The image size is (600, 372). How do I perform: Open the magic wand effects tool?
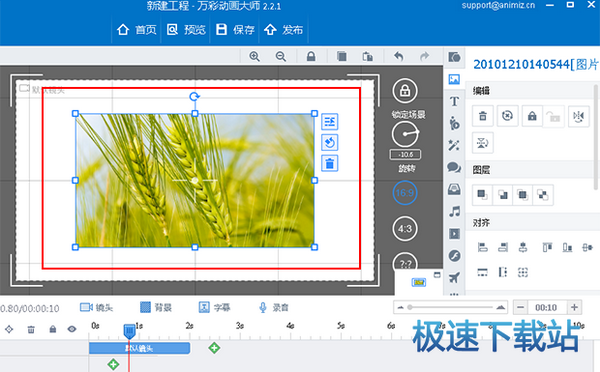454,145
